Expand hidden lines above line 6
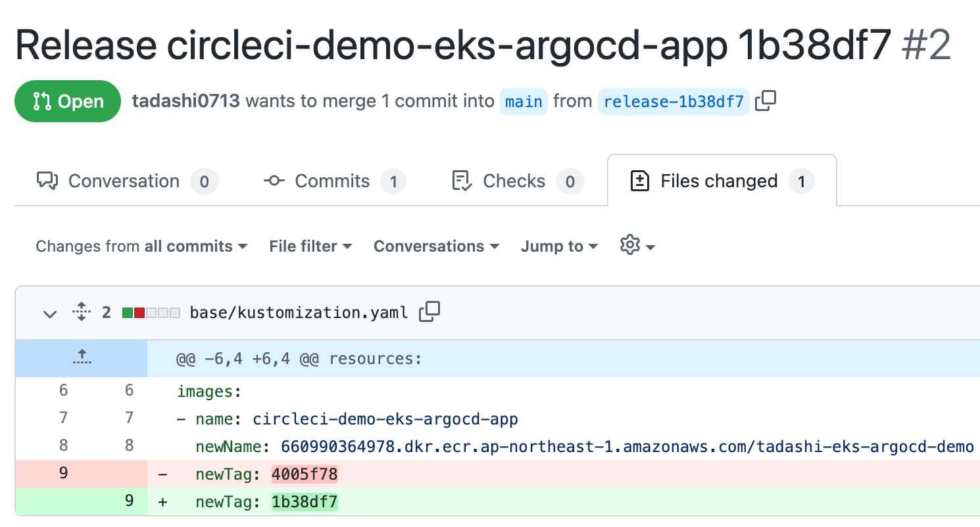This screenshot has height=527, width=980. click(82, 359)
